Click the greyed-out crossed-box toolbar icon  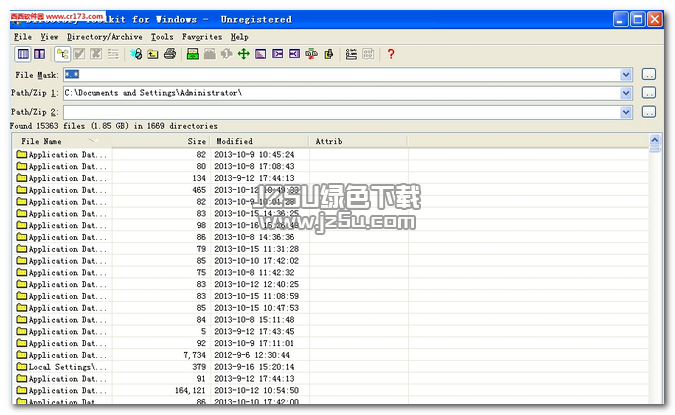coord(96,54)
